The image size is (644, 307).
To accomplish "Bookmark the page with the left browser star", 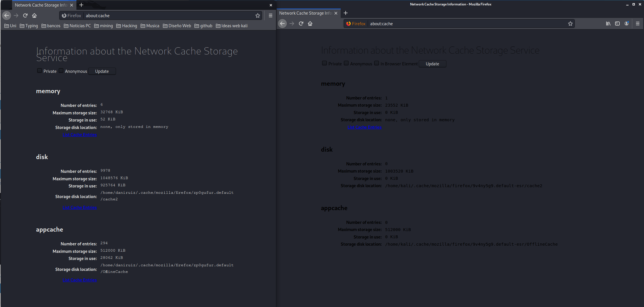I will (257, 15).
